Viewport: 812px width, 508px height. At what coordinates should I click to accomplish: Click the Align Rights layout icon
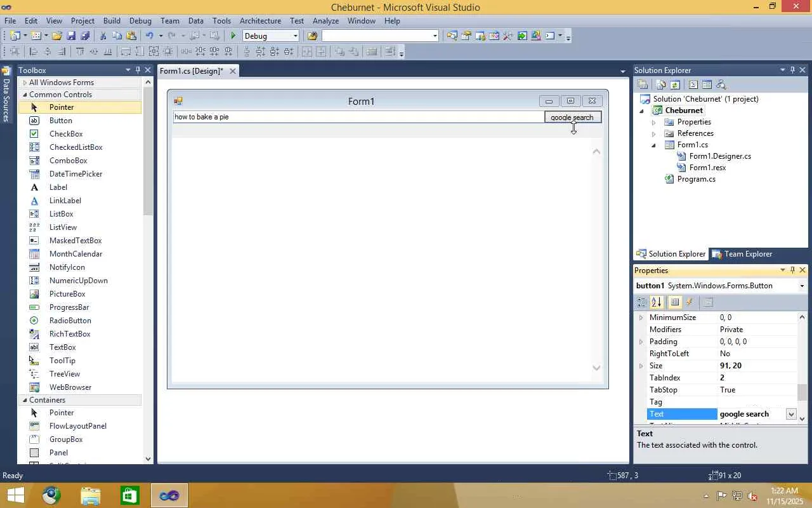pos(62,52)
